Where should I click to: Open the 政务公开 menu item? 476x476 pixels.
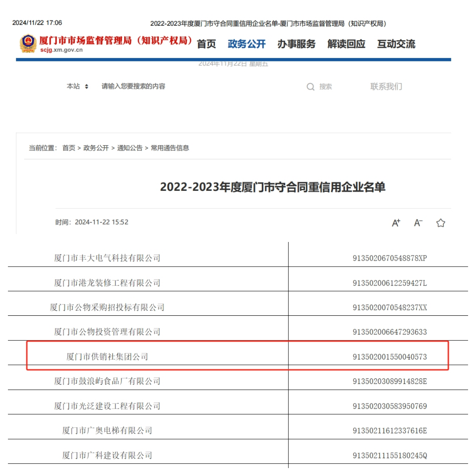[x=247, y=44]
